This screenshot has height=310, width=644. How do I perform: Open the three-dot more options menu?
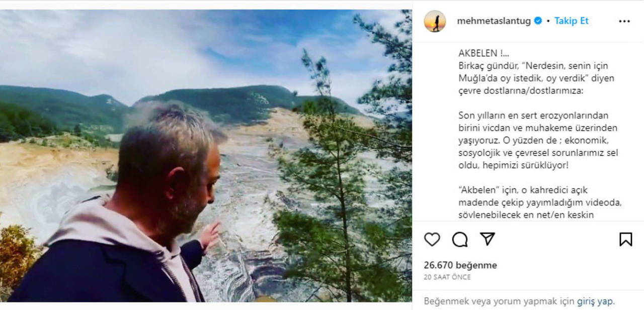coord(624,21)
